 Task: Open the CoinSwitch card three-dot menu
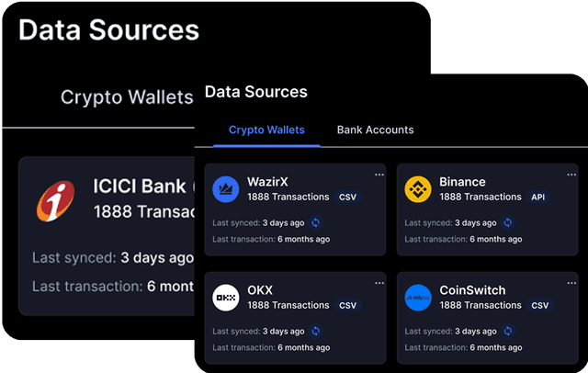click(x=571, y=282)
